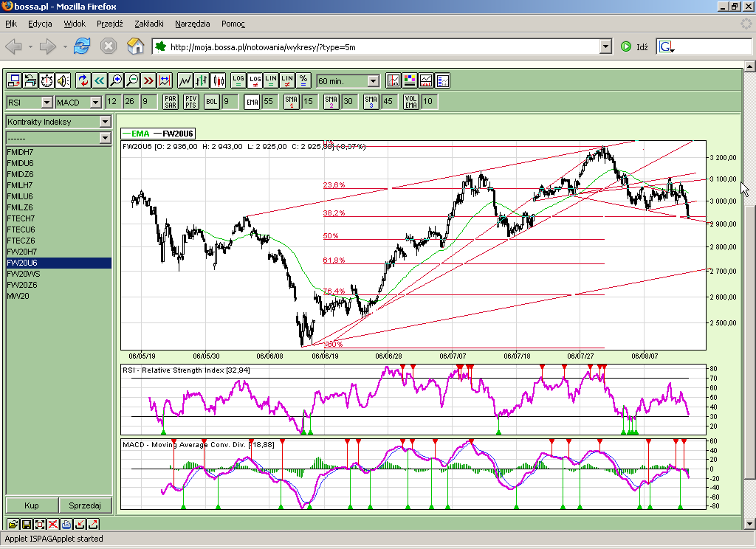Toggle the PAR SAR indicator

[171, 102]
